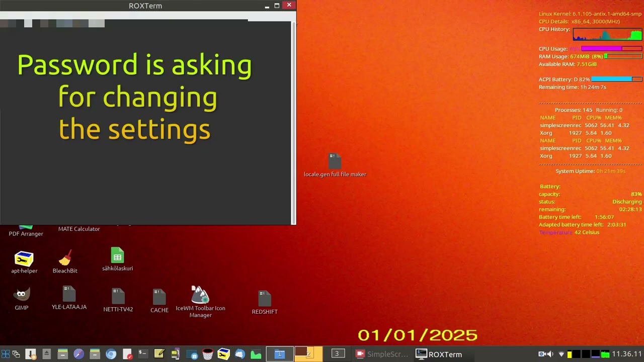Image resolution: width=644 pixels, height=362 pixels.
Task: Click the PDF document icon in taskbar
Action: click(x=127, y=354)
